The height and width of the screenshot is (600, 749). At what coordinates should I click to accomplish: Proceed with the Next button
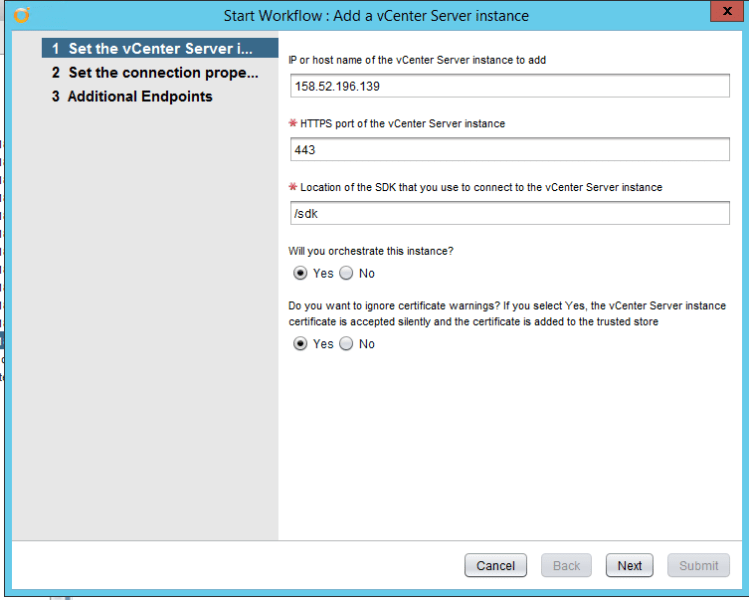tap(630, 565)
